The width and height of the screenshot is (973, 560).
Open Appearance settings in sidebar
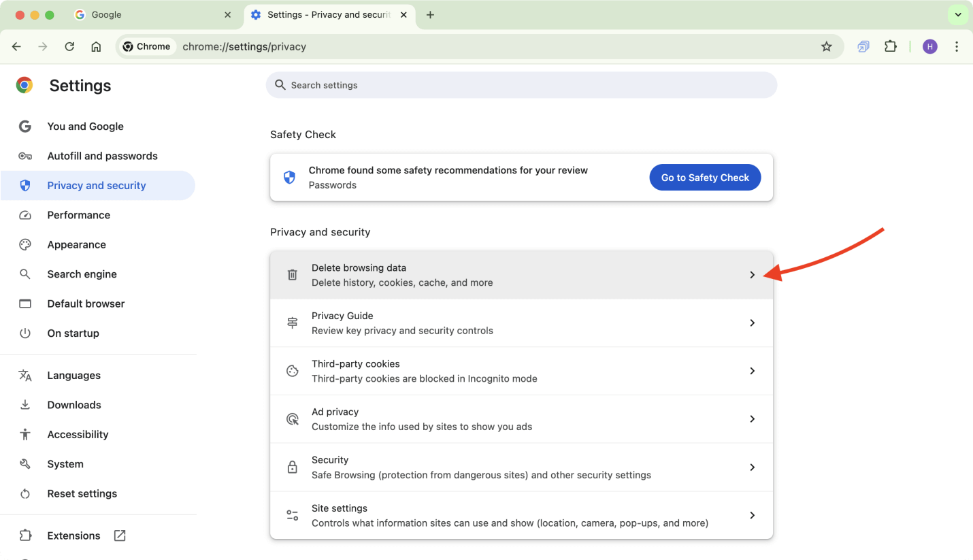76,244
